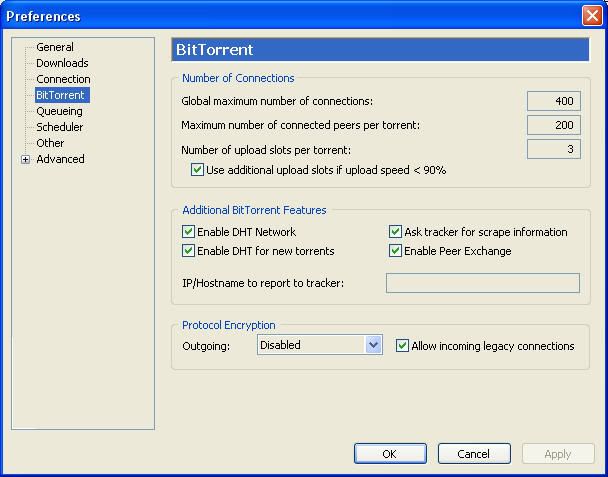Select Downloads in the preferences tree
Screen dimensions: 608x477
click(62, 63)
